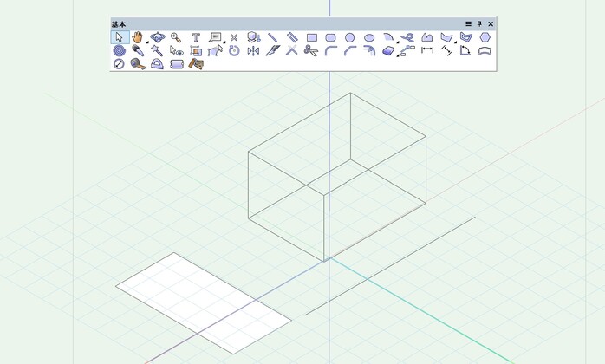Pick the Text tool

pos(196,37)
